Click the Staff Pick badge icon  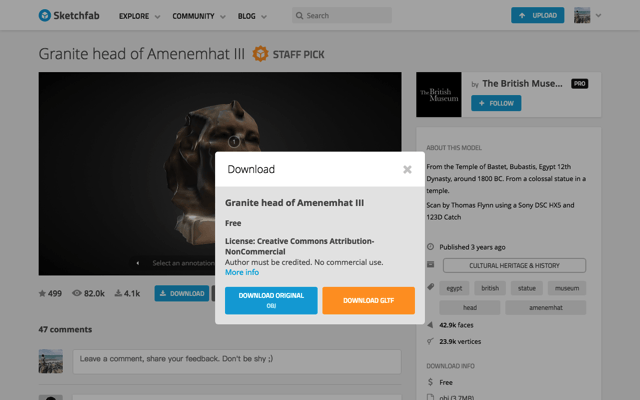pyautogui.click(x=260, y=54)
